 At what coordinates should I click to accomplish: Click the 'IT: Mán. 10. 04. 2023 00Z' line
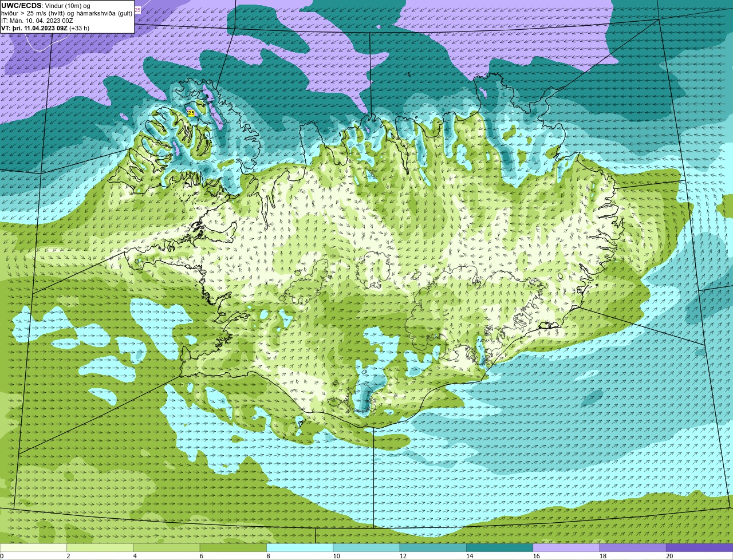(37, 21)
